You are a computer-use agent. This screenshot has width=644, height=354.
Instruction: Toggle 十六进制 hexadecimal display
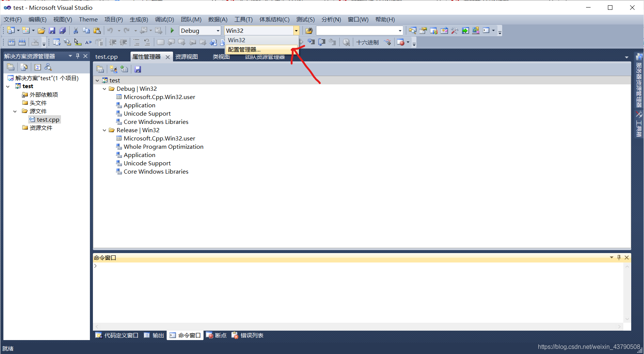coord(368,43)
